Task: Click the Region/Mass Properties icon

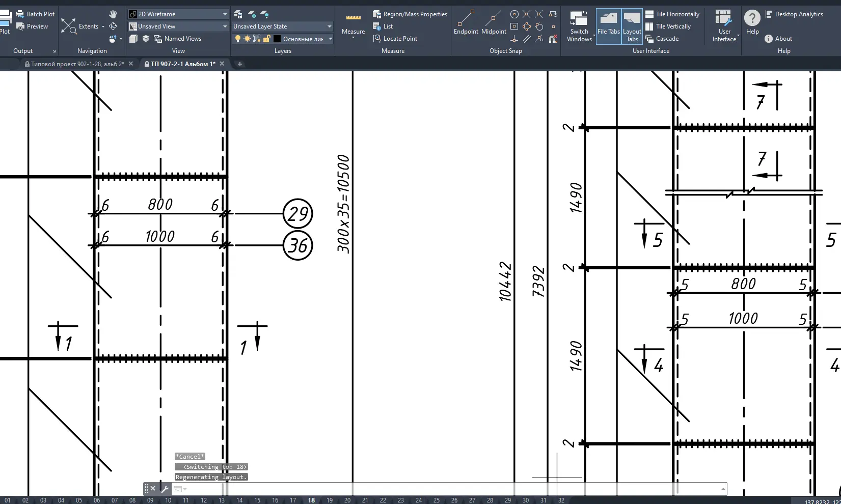Action: [x=377, y=14]
